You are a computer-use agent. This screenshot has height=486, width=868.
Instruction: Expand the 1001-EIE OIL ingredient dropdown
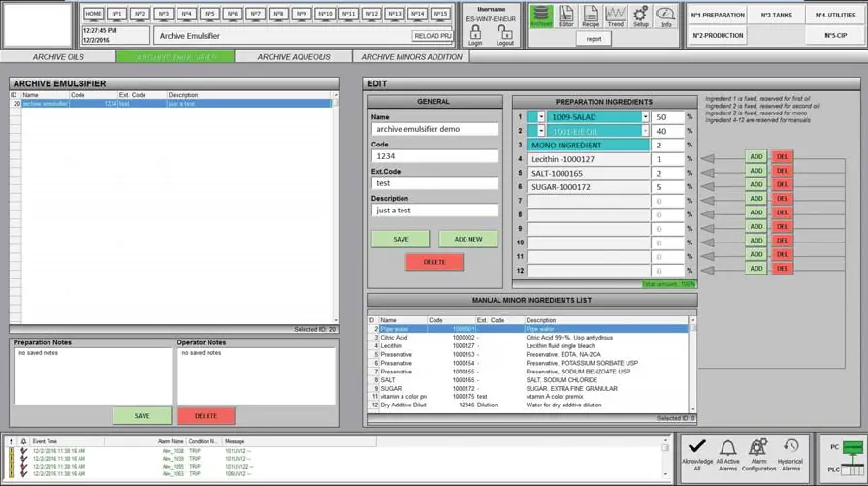645,131
